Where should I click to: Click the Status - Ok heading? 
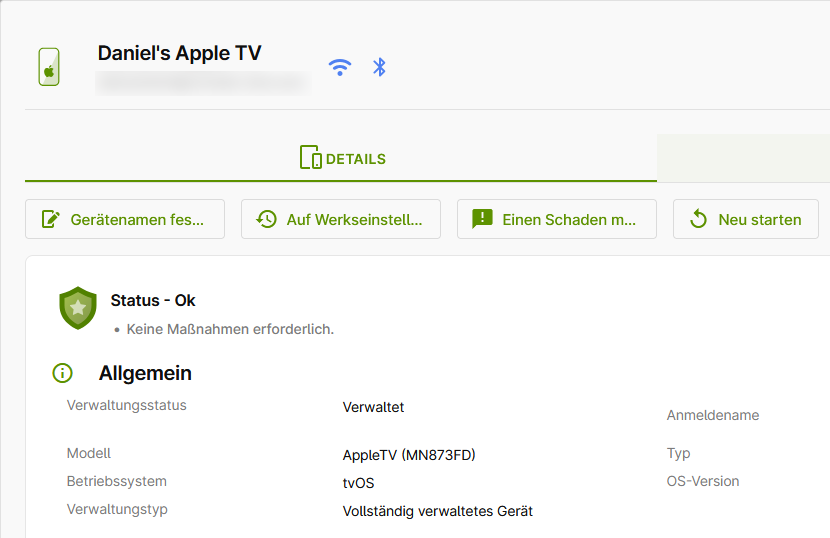(x=153, y=300)
